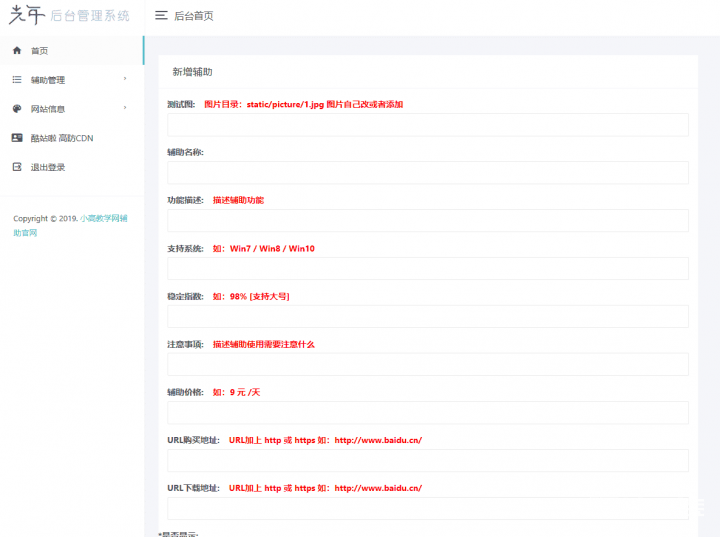Click the logout icon beside 退出登录

click(x=17, y=167)
